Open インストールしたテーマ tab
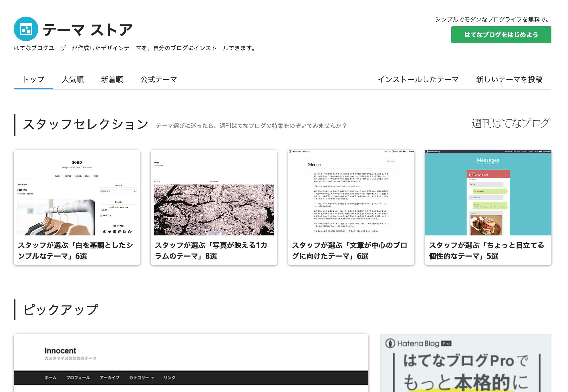 pyautogui.click(x=418, y=79)
